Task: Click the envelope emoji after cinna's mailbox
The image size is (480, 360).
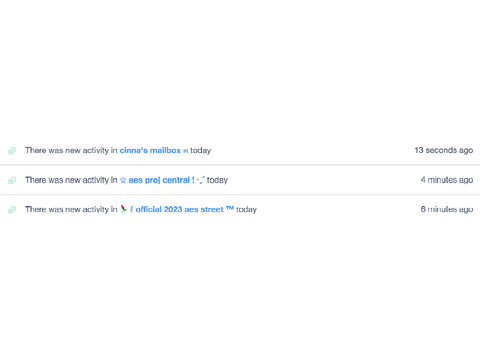Action: coord(186,151)
